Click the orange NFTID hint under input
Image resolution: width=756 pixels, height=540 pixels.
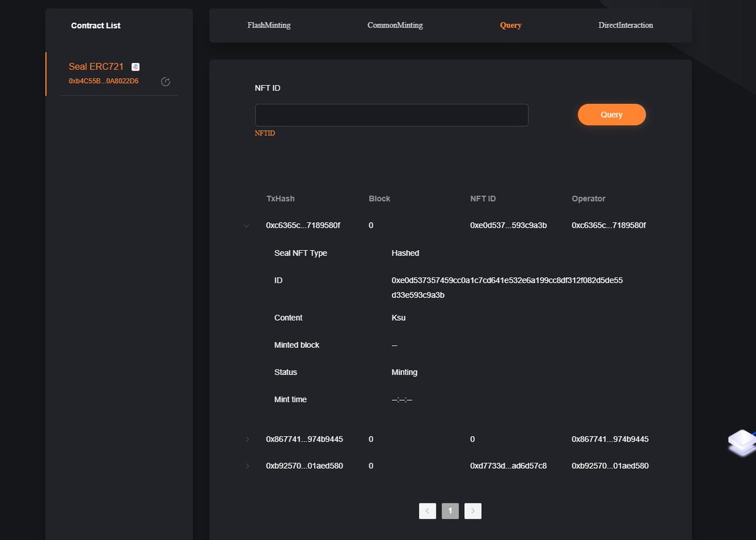[265, 134]
